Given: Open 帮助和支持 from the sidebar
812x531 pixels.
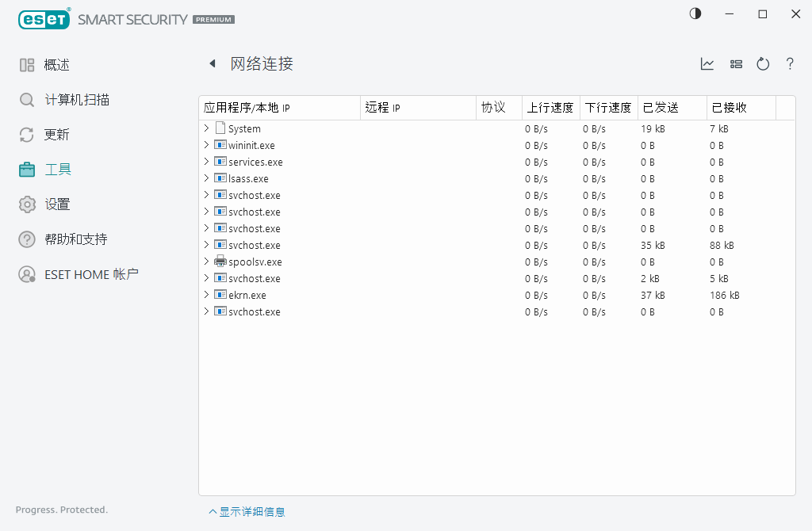Looking at the screenshot, I should click(x=26, y=239).
